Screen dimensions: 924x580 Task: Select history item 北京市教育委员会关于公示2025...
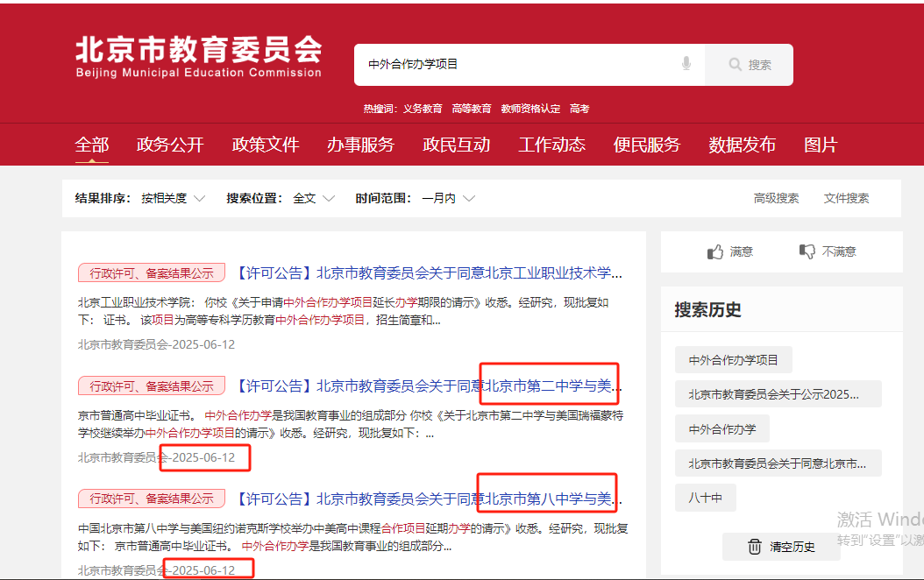point(778,394)
